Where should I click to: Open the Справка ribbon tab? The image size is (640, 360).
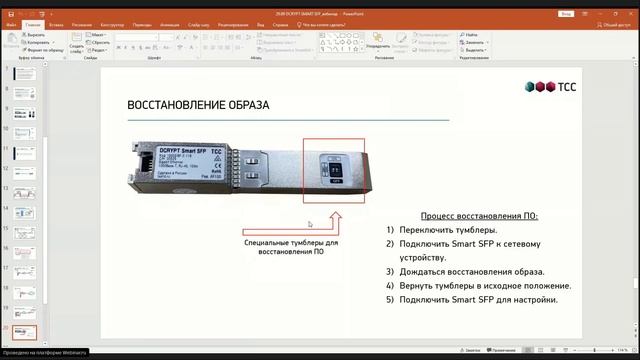280,25
